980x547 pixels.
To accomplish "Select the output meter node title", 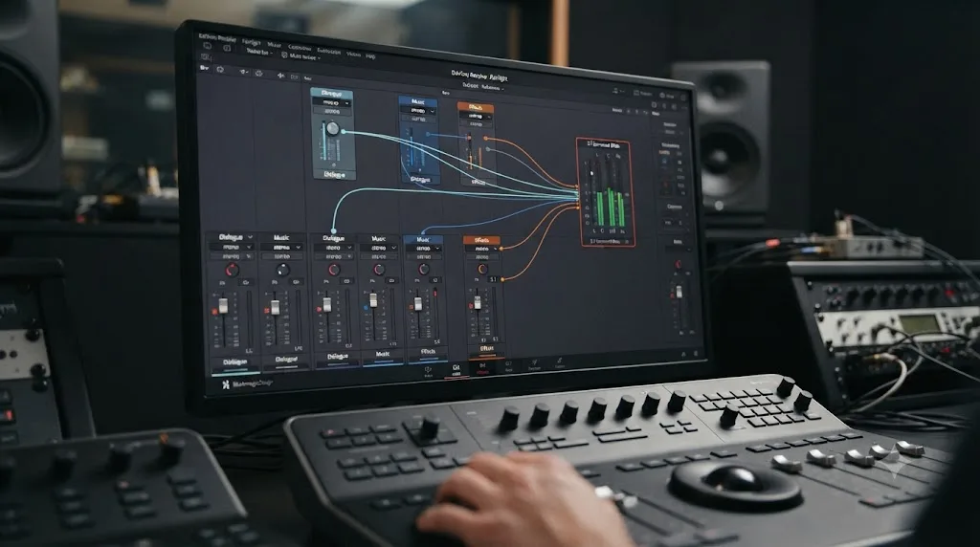I will (x=603, y=144).
